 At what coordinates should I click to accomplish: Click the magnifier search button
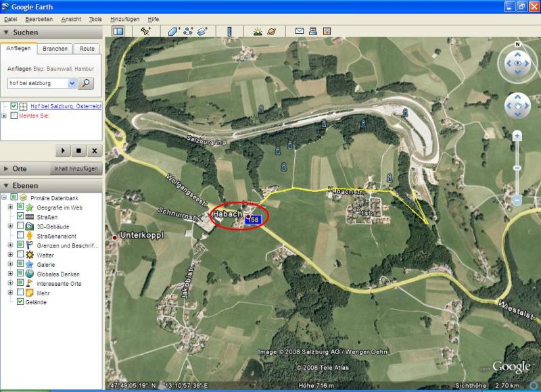click(x=87, y=83)
